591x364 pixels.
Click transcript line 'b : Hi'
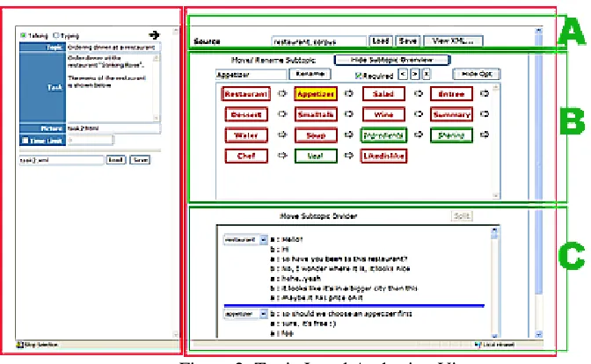[x=280, y=250]
